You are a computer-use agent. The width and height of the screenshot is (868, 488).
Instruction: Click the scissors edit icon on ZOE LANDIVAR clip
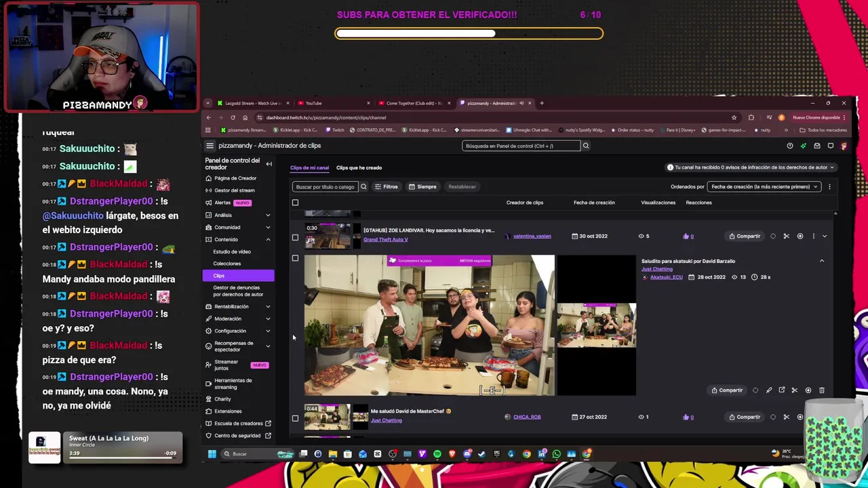[x=787, y=236]
